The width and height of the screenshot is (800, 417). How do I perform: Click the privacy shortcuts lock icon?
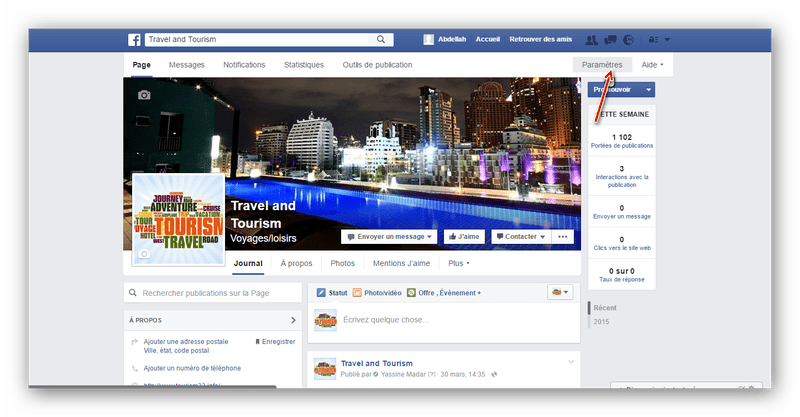(x=653, y=39)
